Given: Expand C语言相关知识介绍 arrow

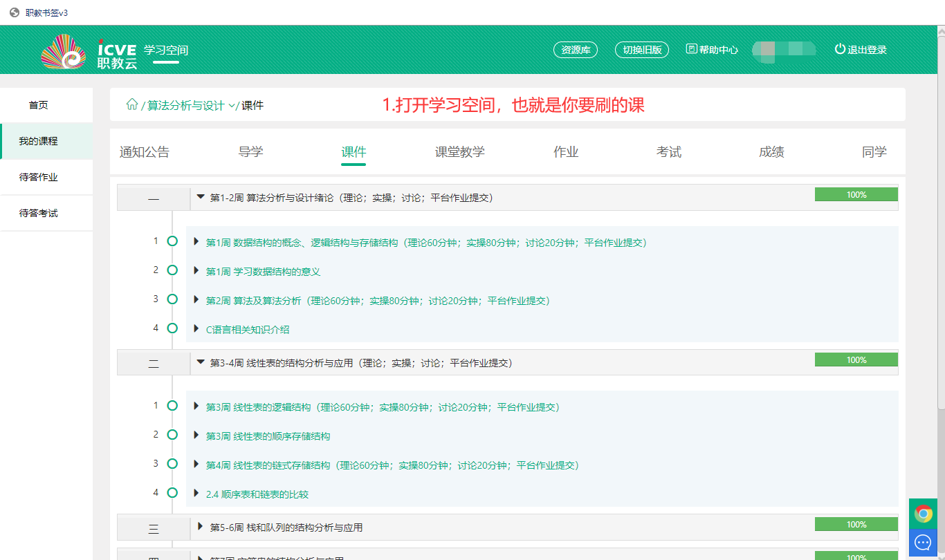Looking at the screenshot, I should point(196,329).
